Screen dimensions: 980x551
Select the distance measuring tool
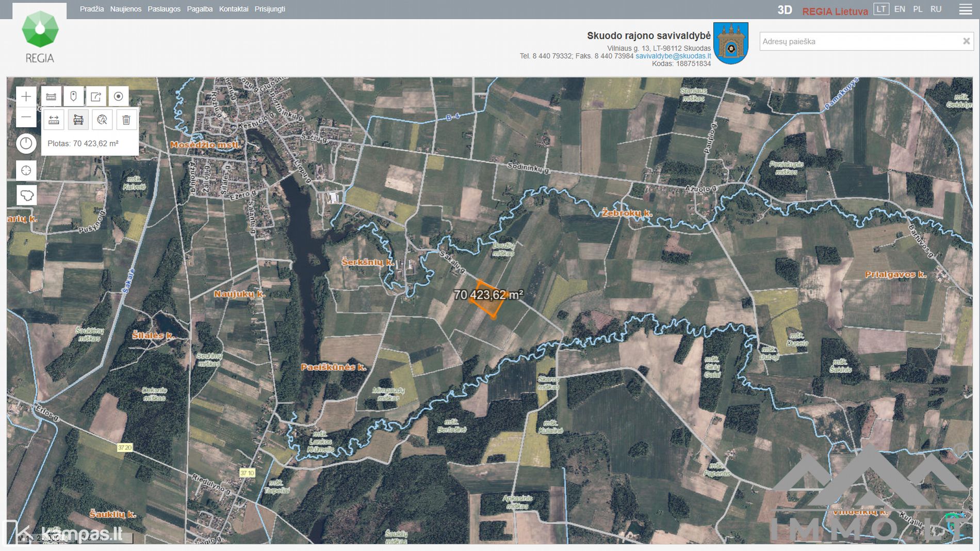[x=54, y=120]
